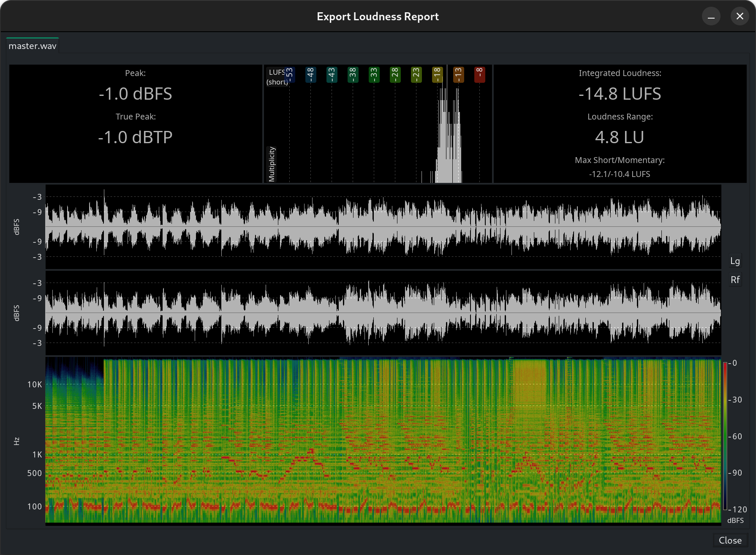This screenshot has height=555, width=756.
Task: Toggle the Lg logarithmic waveform button
Action: click(x=735, y=261)
